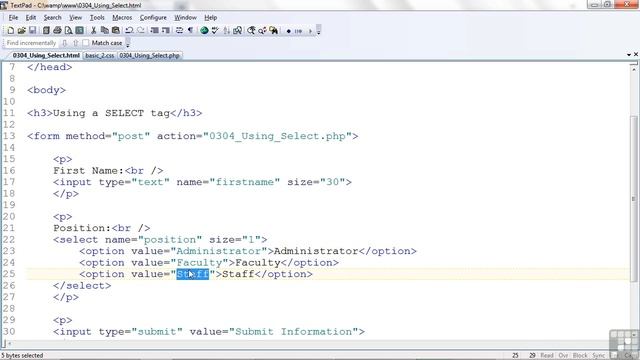Click the Find incrementally input field
The height and width of the screenshot is (360, 640).
click(x=31, y=43)
